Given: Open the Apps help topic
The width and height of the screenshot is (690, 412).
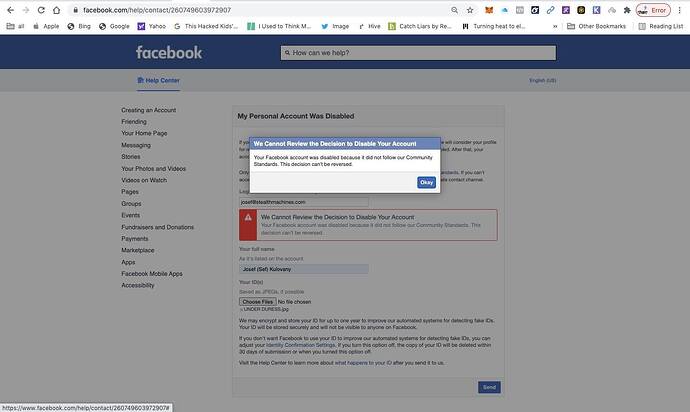Looking at the screenshot, I should click(x=128, y=262).
